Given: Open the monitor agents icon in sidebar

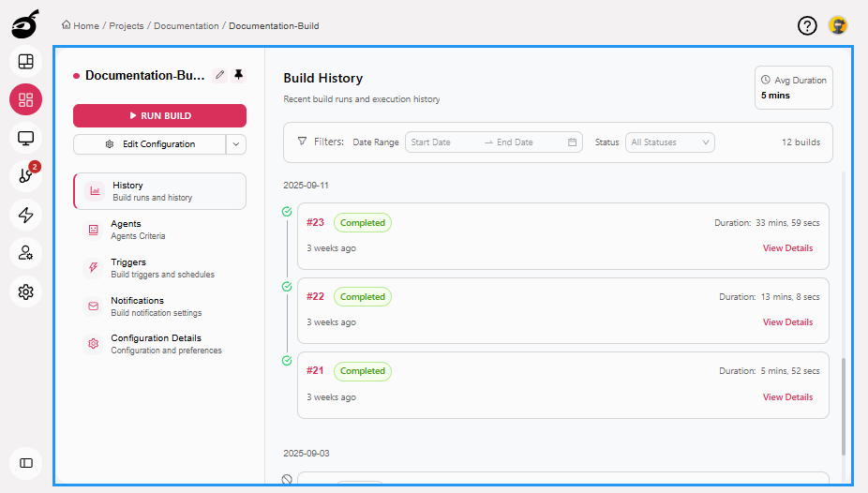Looking at the screenshot, I should coord(25,138).
